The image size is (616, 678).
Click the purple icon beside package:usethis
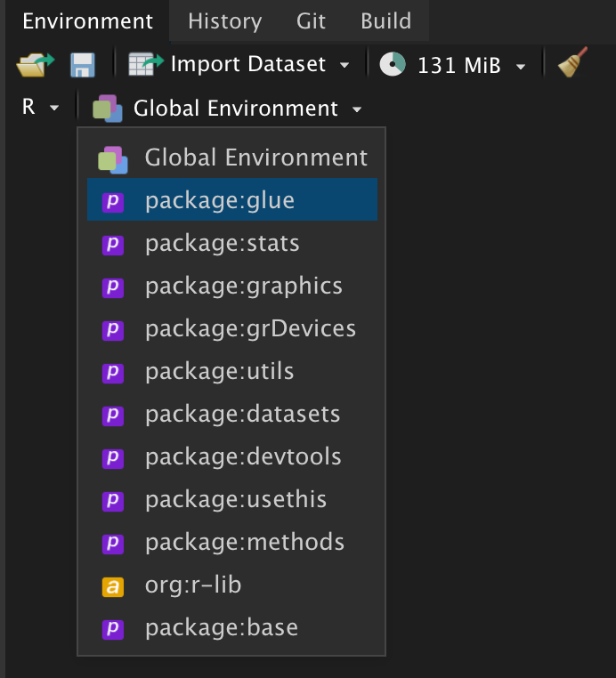[113, 501]
